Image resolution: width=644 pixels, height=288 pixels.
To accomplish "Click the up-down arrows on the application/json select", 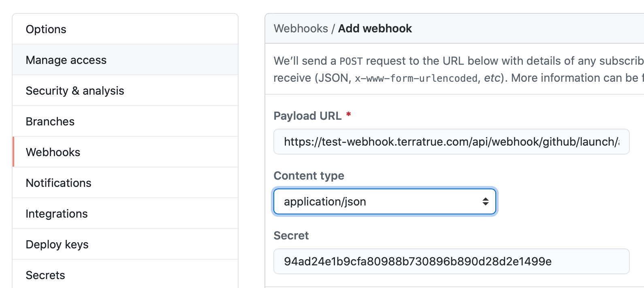I will tap(485, 201).
